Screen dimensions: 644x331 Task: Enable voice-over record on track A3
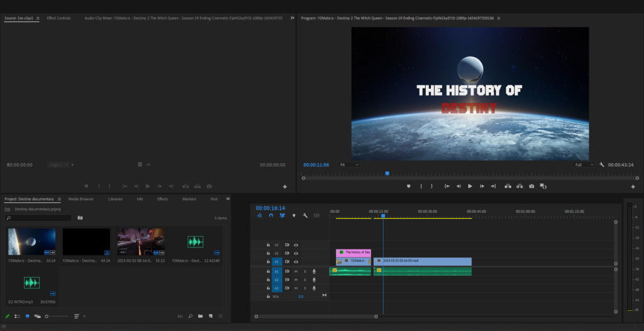coord(314,288)
